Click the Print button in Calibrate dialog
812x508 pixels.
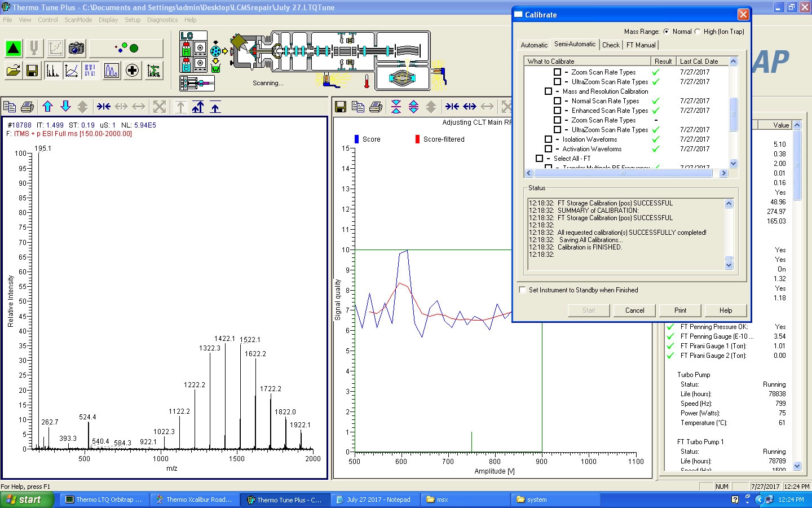click(x=680, y=310)
